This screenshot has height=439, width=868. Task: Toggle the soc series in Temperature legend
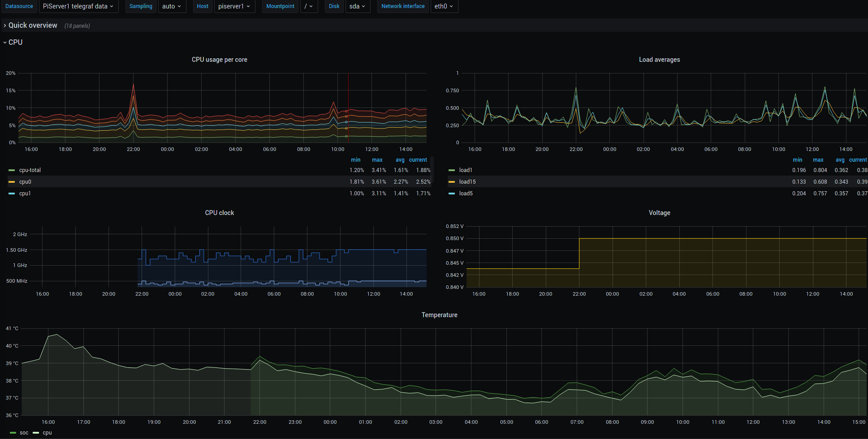point(24,433)
